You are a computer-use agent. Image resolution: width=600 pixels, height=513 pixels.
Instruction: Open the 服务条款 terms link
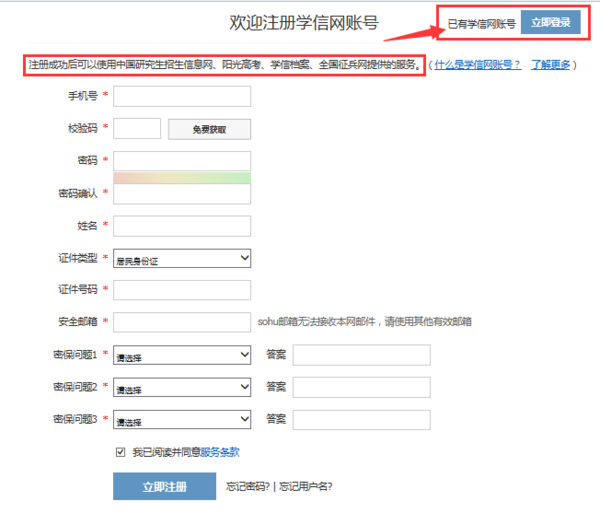click(220, 452)
